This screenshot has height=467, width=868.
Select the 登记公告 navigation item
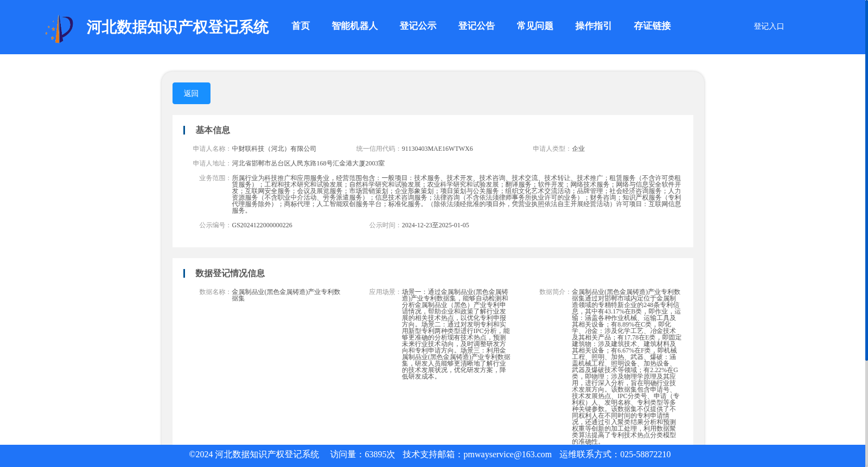click(x=476, y=26)
